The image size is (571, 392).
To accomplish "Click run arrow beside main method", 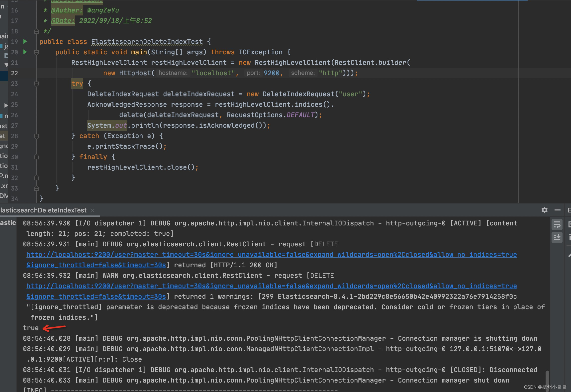I will [25, 52].
